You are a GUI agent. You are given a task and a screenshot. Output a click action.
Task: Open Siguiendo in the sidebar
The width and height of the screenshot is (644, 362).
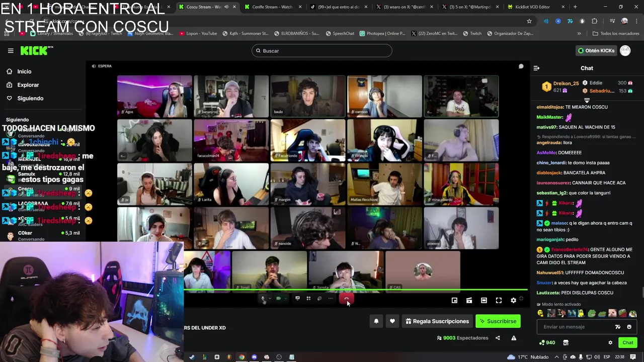point(30,98)
